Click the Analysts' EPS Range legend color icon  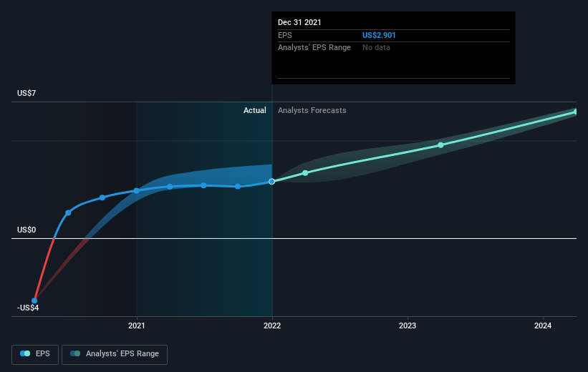(x=75, y=353)
